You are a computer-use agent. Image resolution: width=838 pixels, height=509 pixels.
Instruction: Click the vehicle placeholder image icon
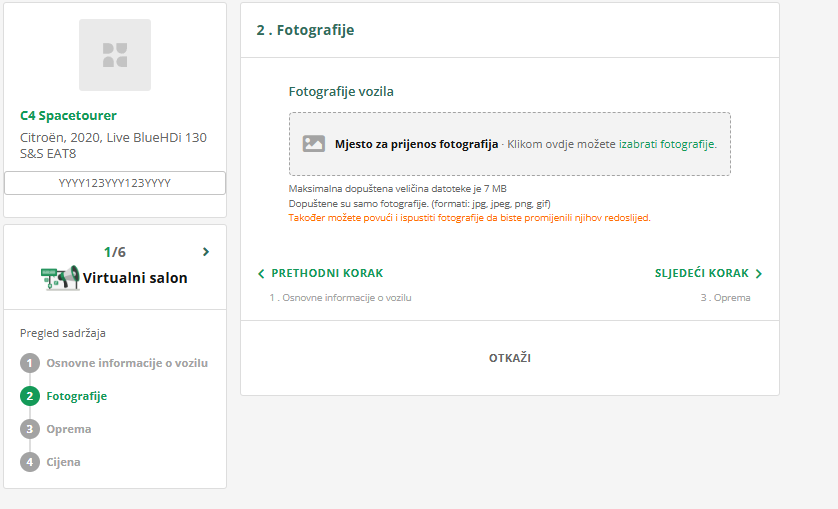[115, 55]
